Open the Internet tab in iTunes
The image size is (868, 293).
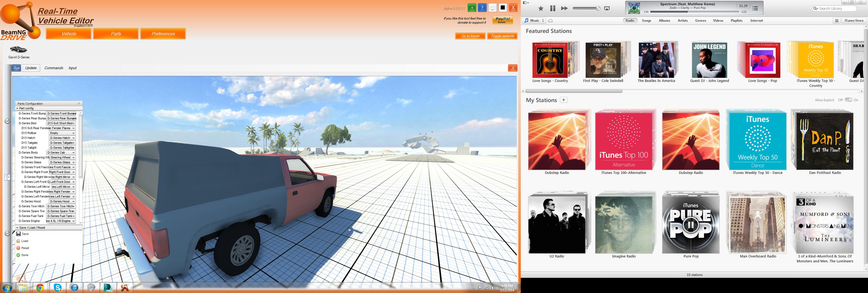756,21
